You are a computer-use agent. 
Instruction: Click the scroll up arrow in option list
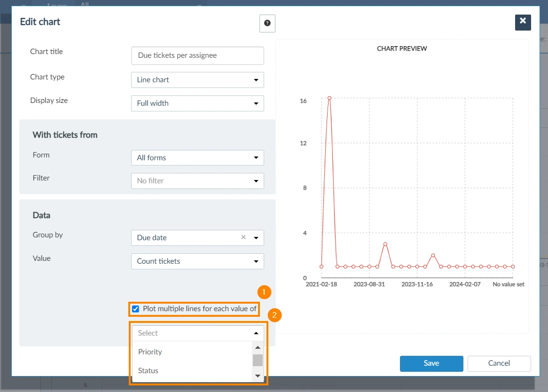258,348
